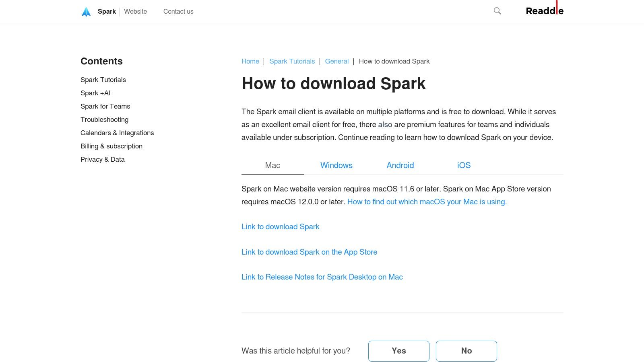Select the Android tab
Viewport: 644px width, 362px height.
pyautogui.click(x=400, y=165)
